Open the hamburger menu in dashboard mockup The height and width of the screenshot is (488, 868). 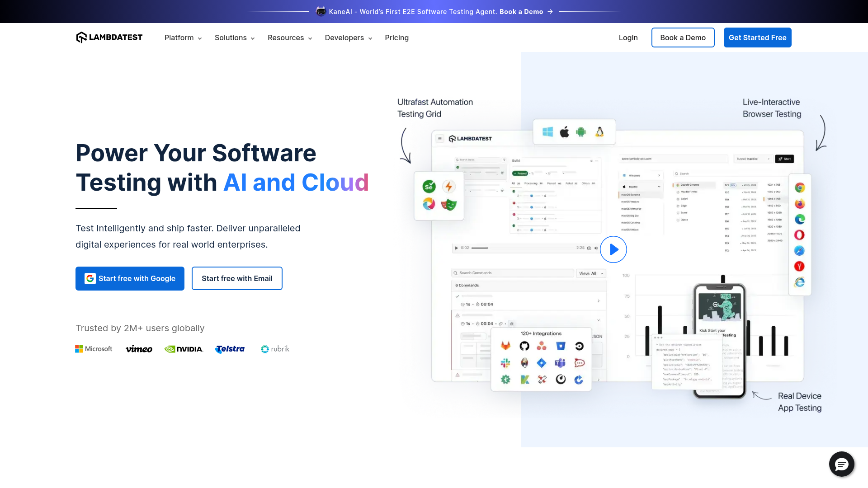[x=440, y=139]
